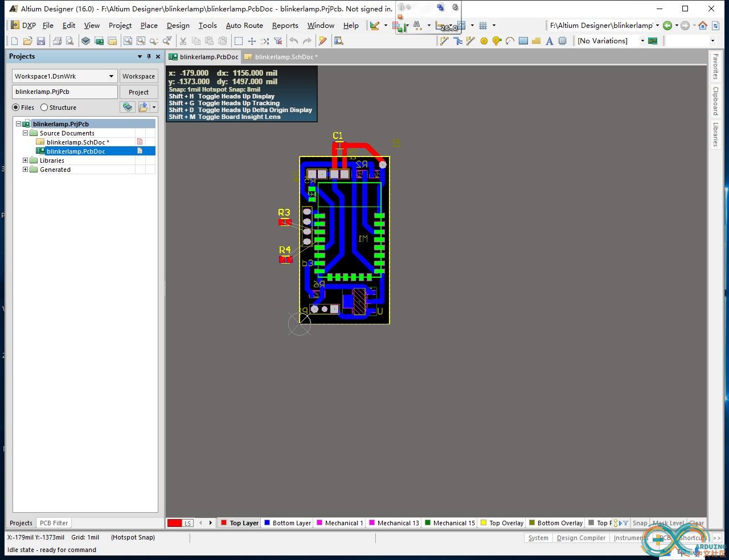Screen dimensions: 729x560
Task: Select the Mechanical 13 layer tab
Action: coord(394,523)
